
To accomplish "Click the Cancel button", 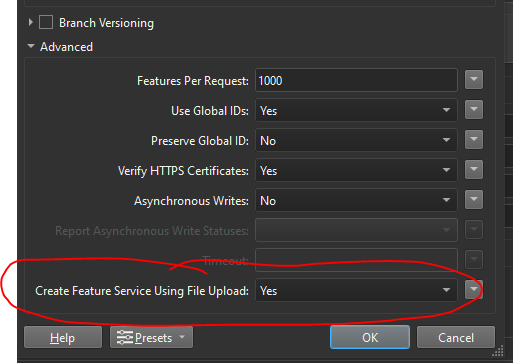I will (x=456, y=337).
